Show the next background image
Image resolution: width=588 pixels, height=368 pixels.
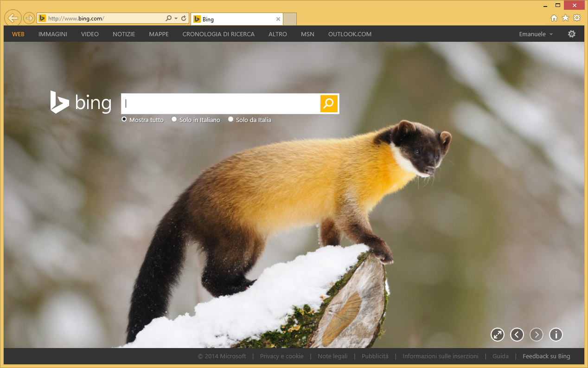click(537, 334)
